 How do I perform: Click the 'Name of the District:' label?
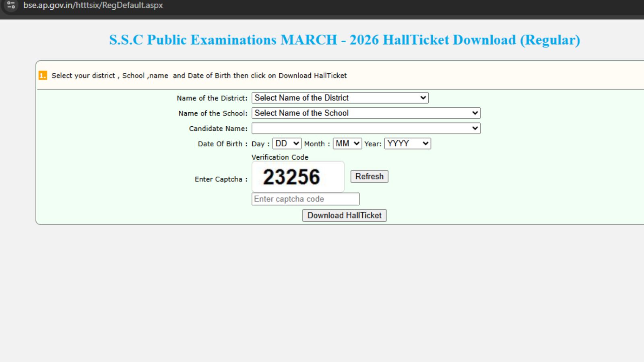212,98
